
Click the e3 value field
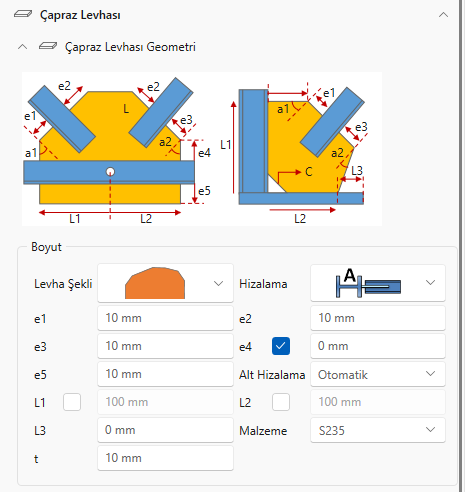click(165, 346)
